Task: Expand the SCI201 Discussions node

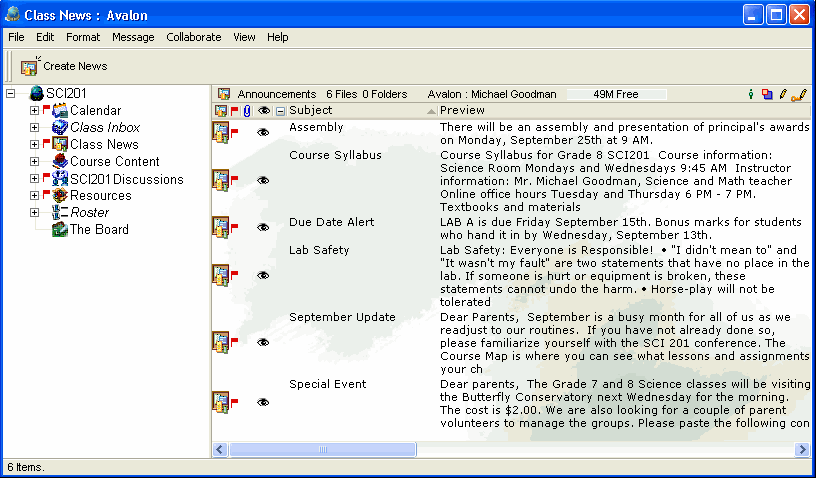Action: coord(34,179)
